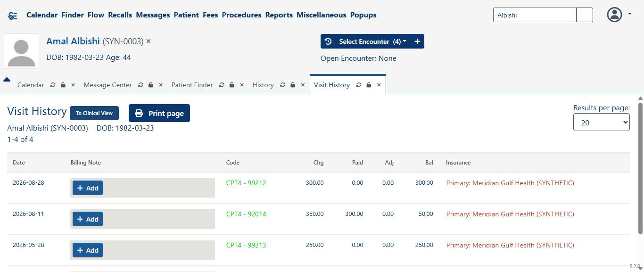Open the CPT4 - 99213 code link

pyautogui.click(x=246, y=245)
